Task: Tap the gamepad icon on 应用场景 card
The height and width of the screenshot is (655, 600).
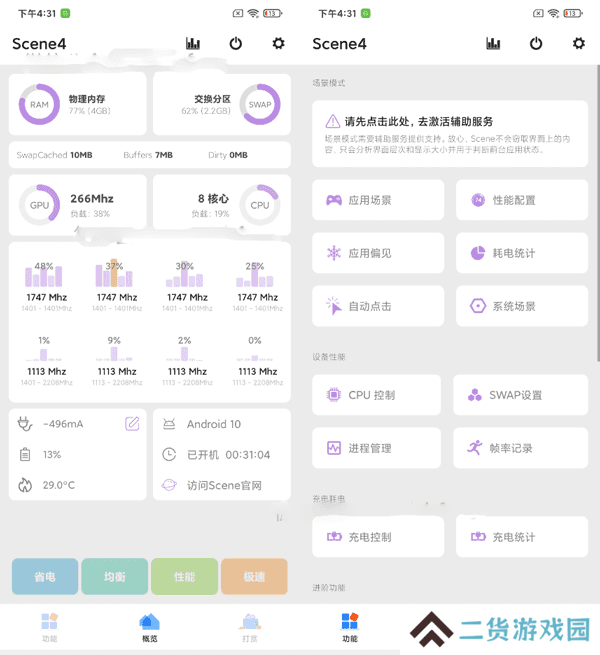Action: (x=334, y=200)
